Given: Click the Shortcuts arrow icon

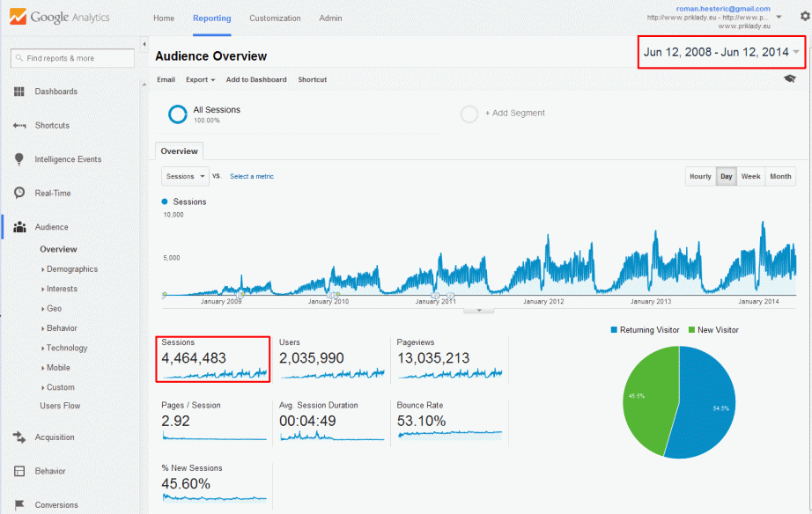Looking at the screenshot, I should pyautogui.click(x=19, y=125).
